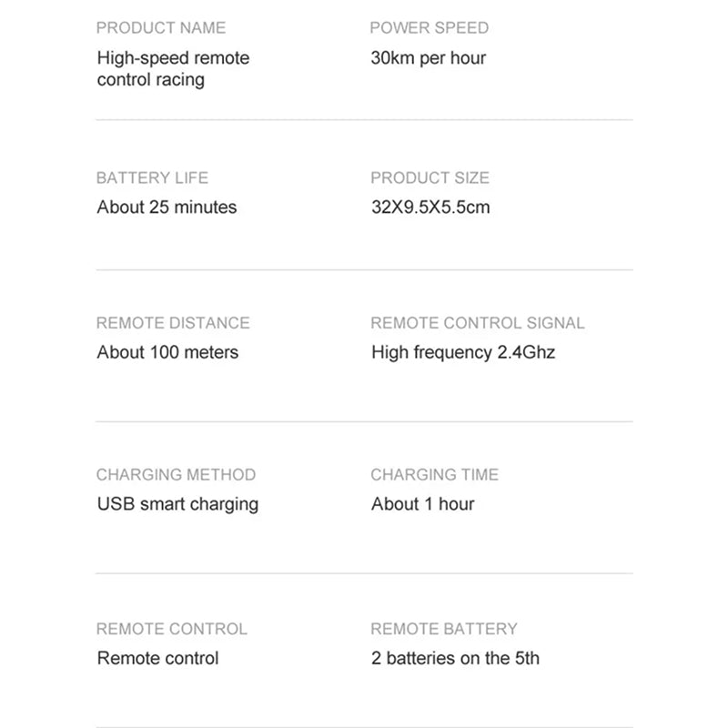Click the POWER SPEED label

tap(429, 28)
